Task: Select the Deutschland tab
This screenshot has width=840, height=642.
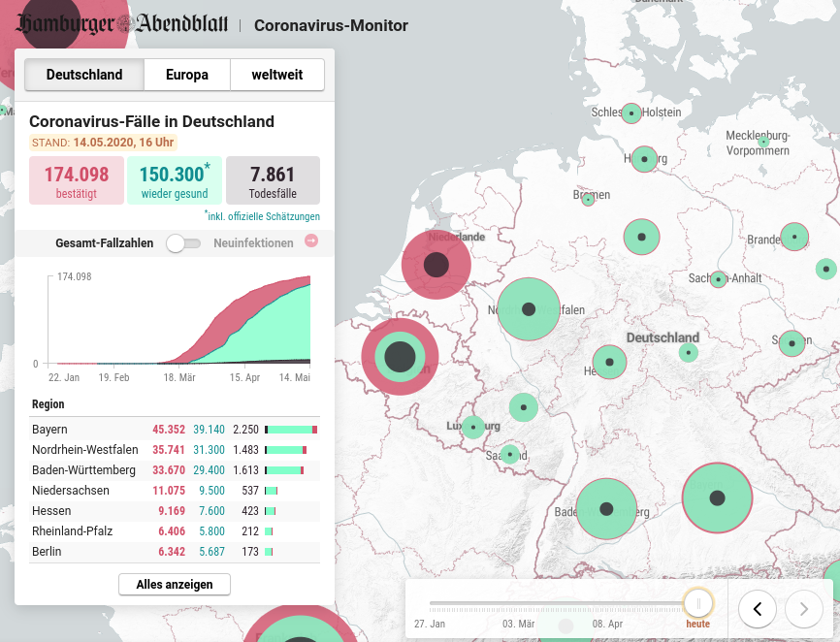Action: [x=84, y=75]
